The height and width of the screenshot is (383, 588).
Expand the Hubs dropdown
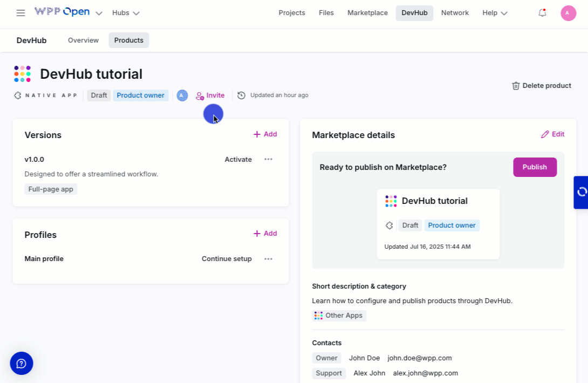[x=126, y=13]
